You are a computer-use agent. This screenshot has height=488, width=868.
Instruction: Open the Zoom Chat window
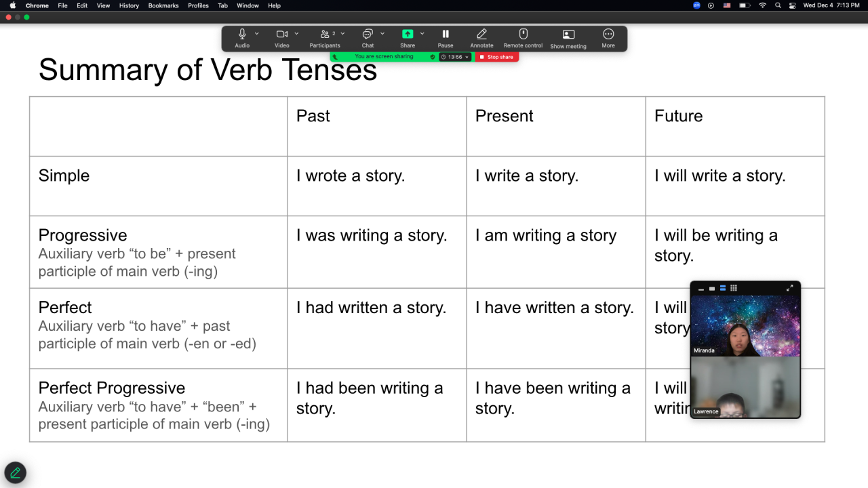coord(368,34)
